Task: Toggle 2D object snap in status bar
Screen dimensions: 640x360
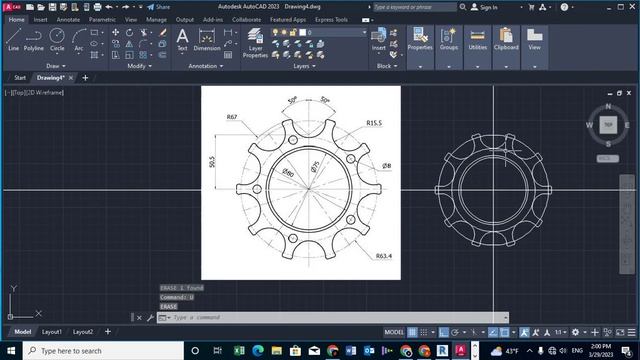Action: point(505,332)
